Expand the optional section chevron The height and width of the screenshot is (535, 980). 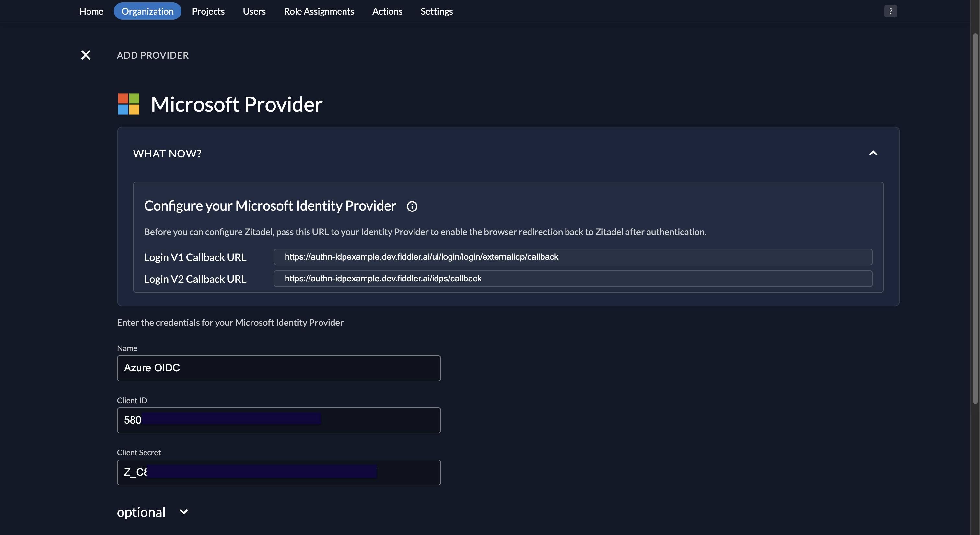point(184,512)
